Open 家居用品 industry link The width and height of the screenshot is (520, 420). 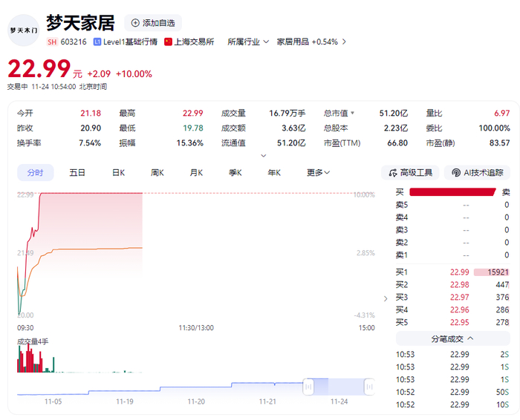pyautogui.click(x=307, y=42)
